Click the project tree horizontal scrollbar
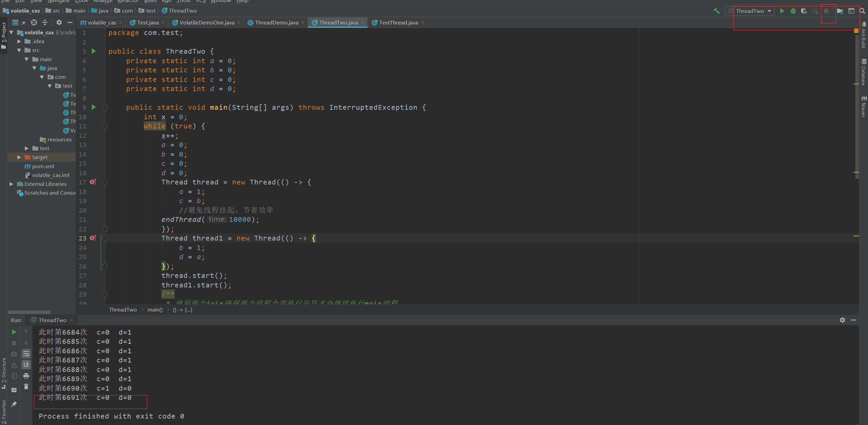Viewport: 868px width, 425px height. [29, 312]
